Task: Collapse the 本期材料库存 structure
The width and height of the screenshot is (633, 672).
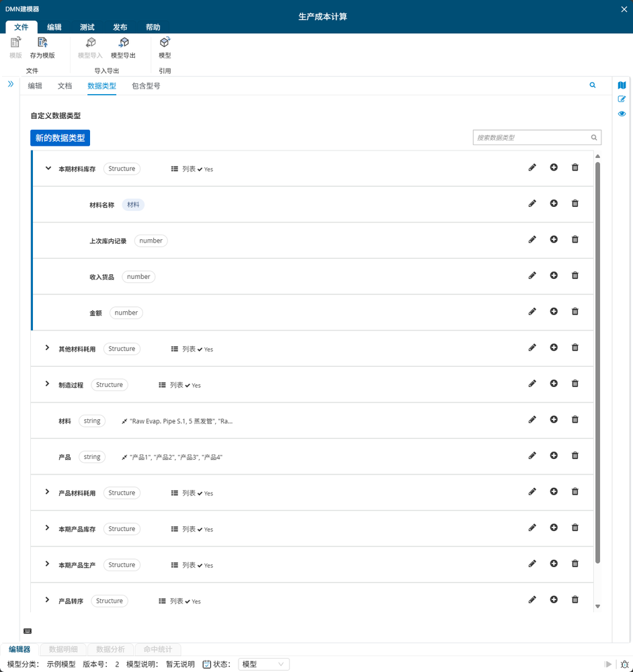Action: coord(48,168)
